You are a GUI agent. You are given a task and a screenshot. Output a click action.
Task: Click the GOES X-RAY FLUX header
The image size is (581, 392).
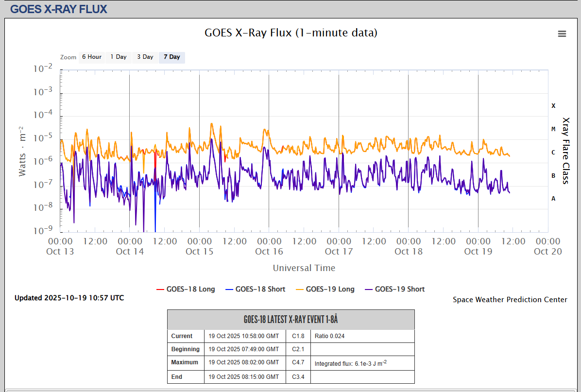(59, 9)
